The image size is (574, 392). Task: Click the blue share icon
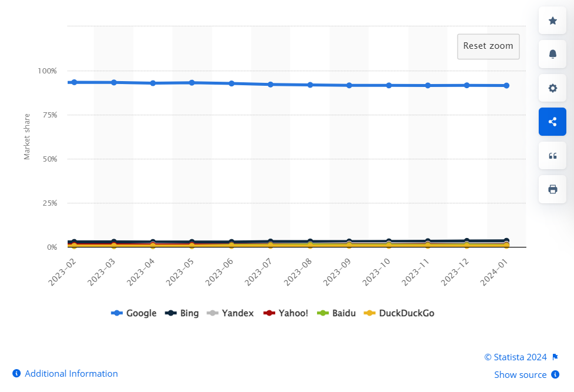click(x=552, y=122)
